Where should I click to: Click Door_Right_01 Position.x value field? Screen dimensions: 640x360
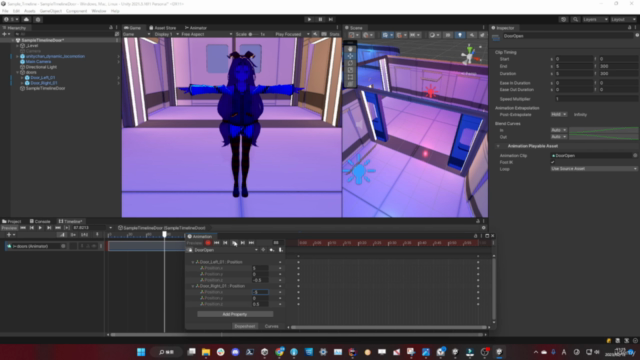pos(260,292)
